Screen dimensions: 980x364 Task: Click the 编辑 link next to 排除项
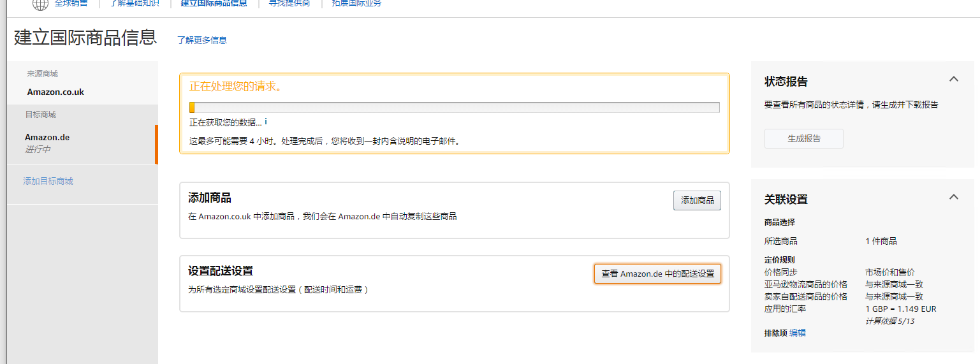tap(798, 333)
